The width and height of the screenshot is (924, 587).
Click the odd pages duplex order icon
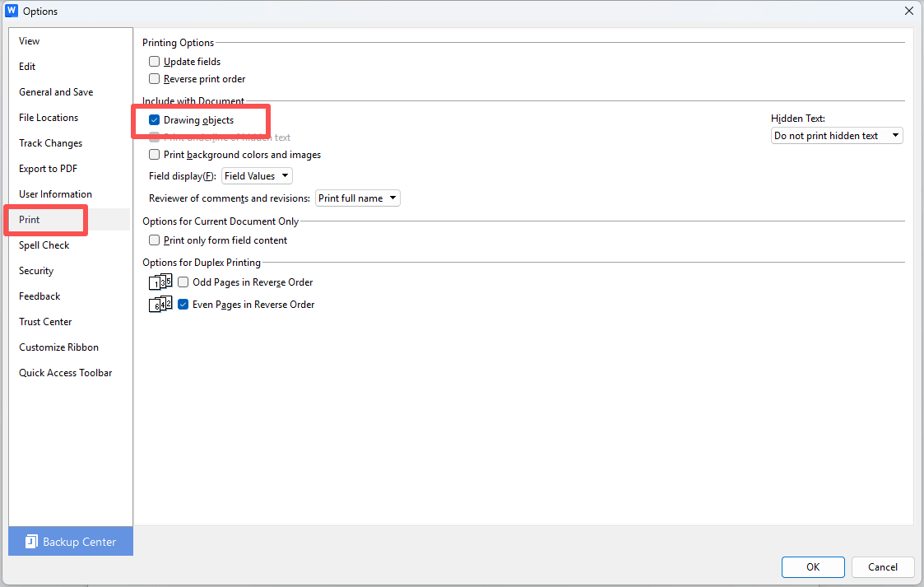[160, 282]
